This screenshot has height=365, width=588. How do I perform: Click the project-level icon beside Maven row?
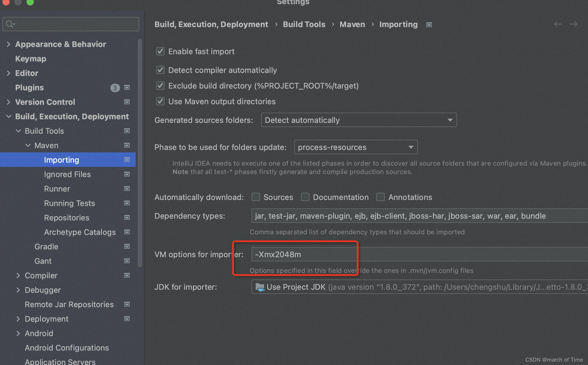[x=127, y=145]
